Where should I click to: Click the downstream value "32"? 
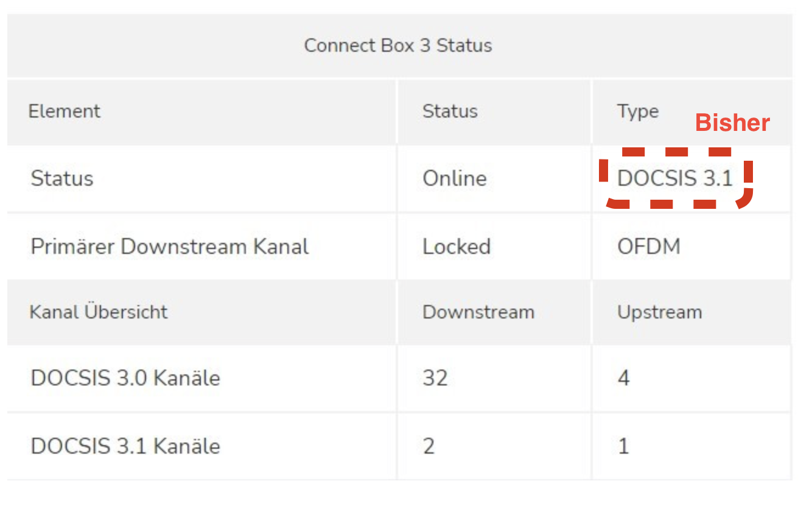pos(435,378)
